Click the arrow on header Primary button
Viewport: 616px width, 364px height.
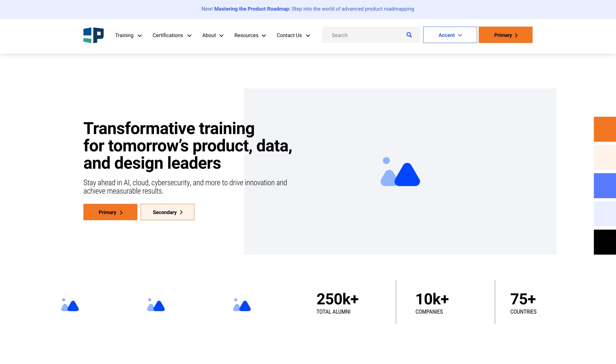pyautogui.click(x=516, y=35)
